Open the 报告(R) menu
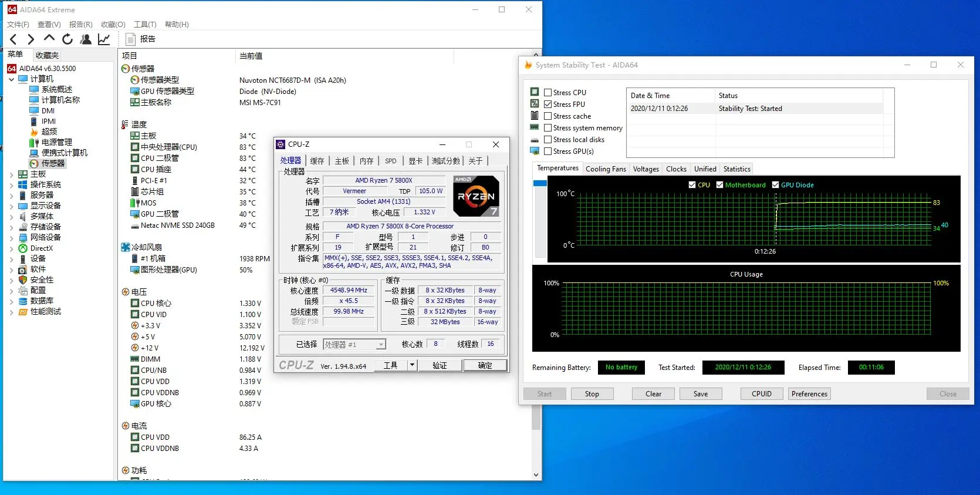This screenshot has width=980, height=495. tap(80, 24)
